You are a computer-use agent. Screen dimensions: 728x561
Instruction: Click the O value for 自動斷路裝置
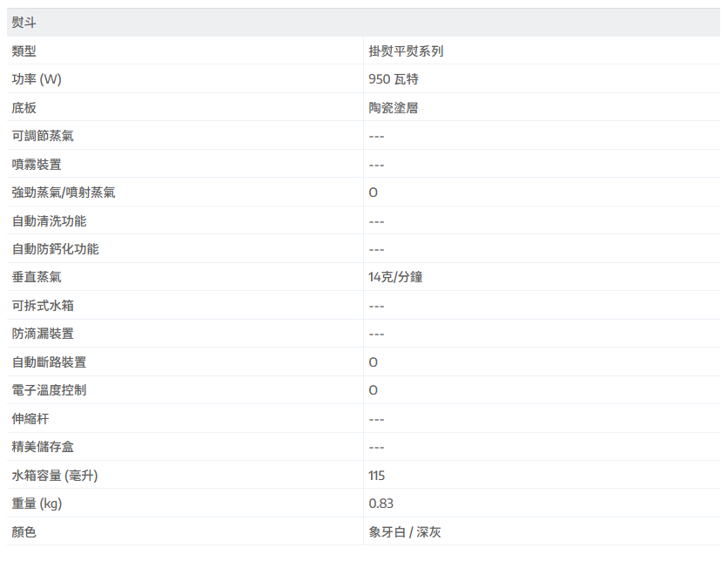(x=374, y=362)
